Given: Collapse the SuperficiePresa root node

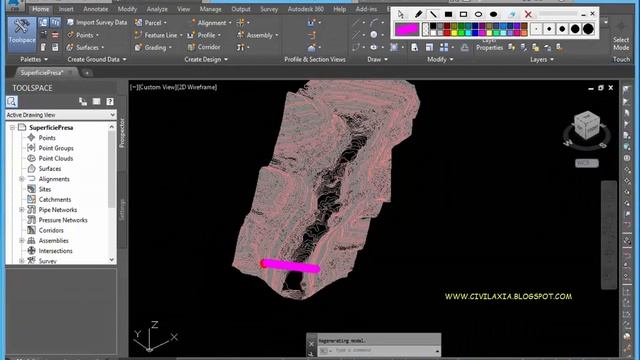Looking at the screenshot, I should click(12, 128).
